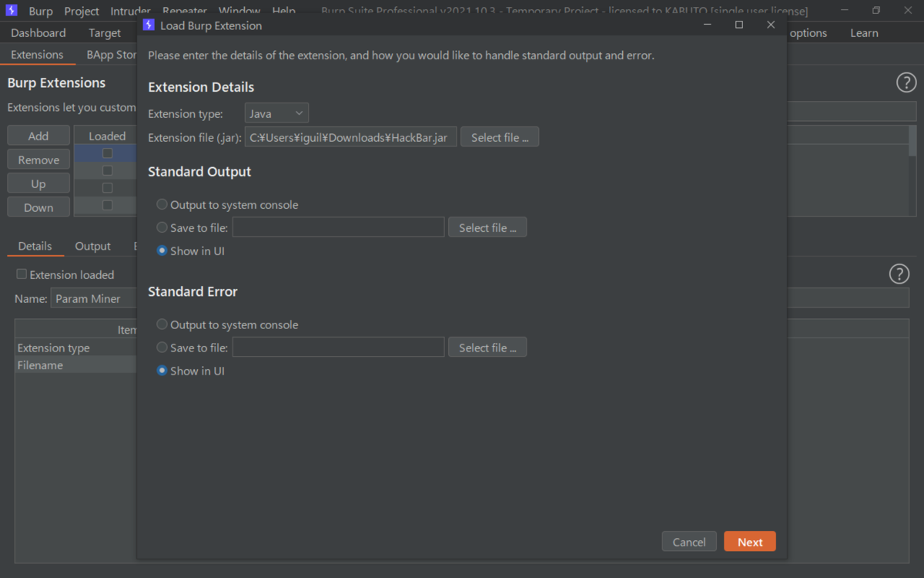This screenshot has width=924, height=578.
Task: Switch to the Output tab
Action: pyautogui.click(x=93, y=247)
